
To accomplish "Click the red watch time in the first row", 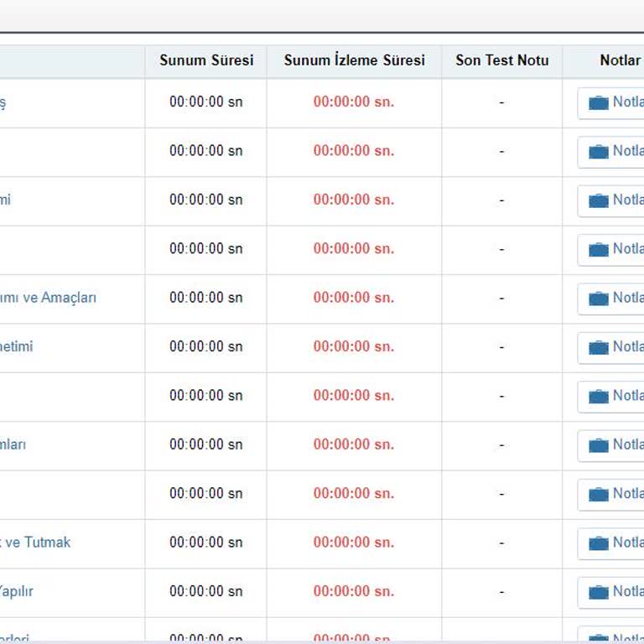I will point(353,102).
